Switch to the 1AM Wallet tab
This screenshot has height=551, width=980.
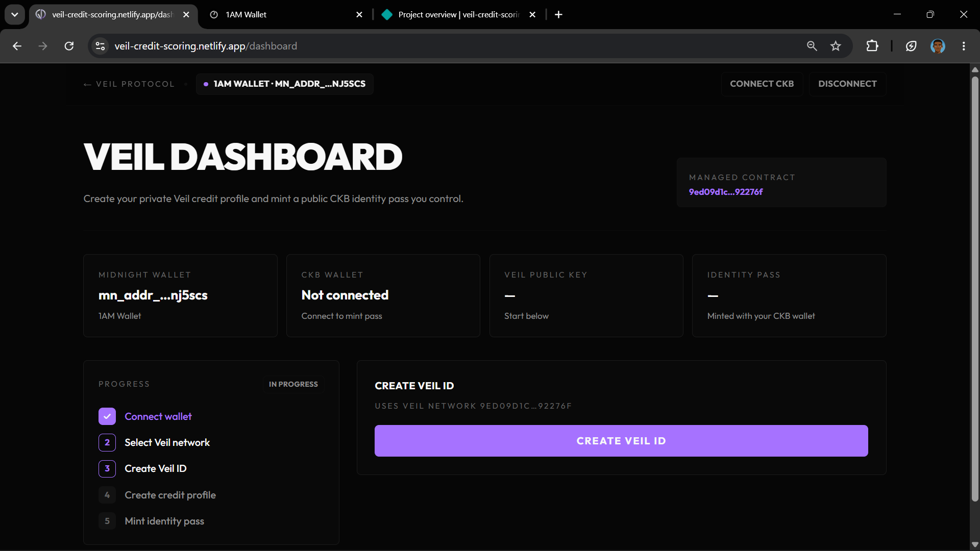pyautogui.click(x=286, y=14)
